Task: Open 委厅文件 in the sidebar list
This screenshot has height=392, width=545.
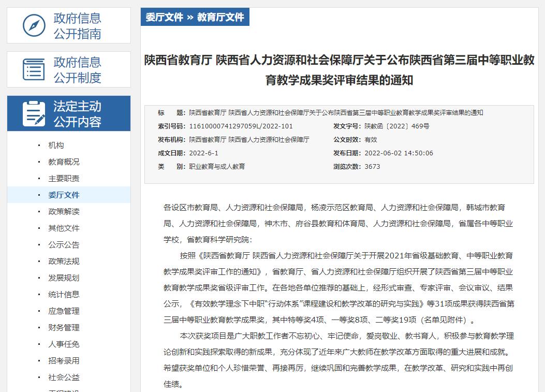Action: [64, 195]
